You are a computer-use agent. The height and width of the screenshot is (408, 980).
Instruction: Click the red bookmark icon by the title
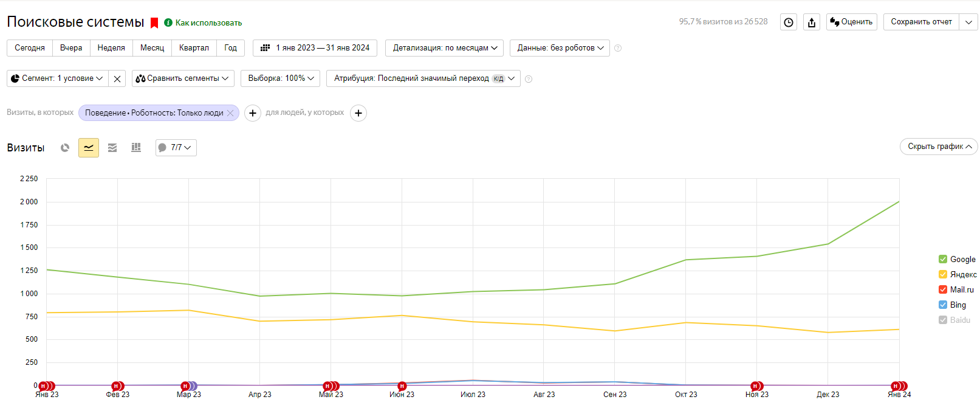pyautogui.click(x=154, y=23)
